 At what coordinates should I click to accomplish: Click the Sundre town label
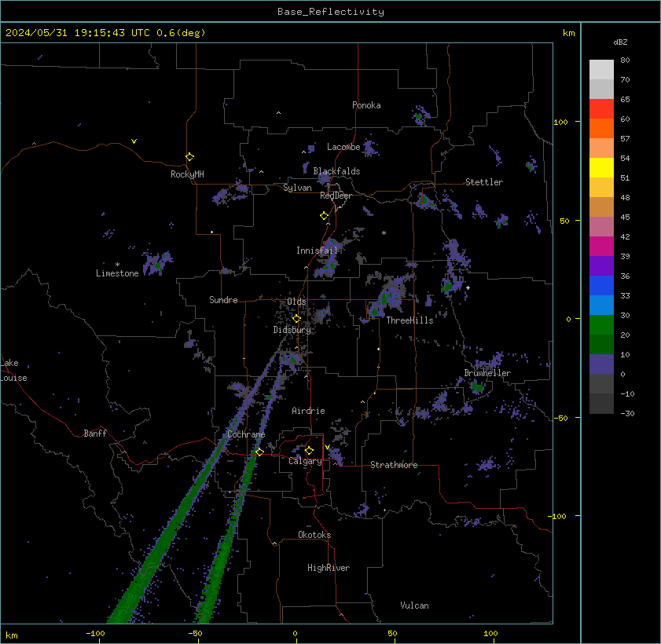(223, 300)
